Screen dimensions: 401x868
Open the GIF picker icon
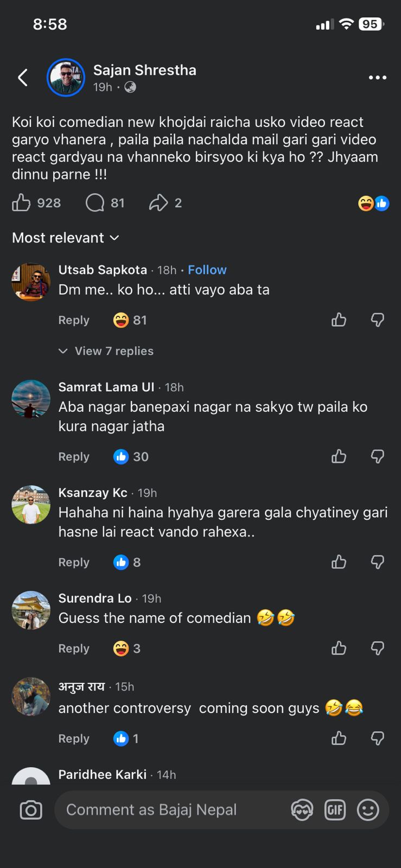[335, 810]
